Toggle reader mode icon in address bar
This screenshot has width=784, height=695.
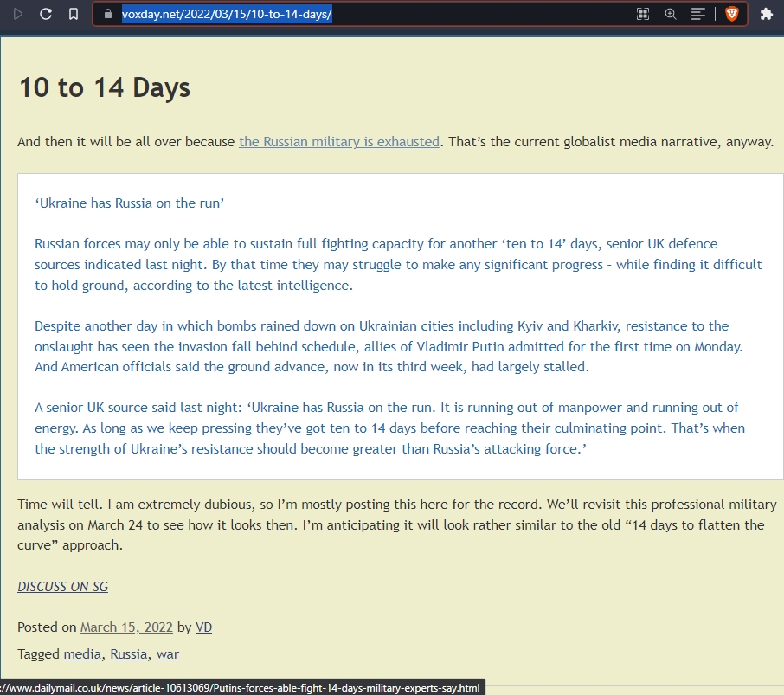(698, 14)
